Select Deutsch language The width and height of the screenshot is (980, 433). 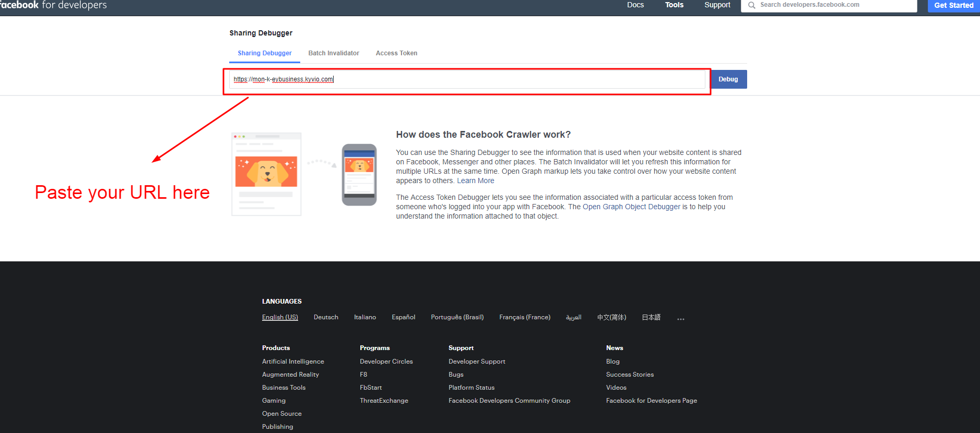click(x=326, y=317)
